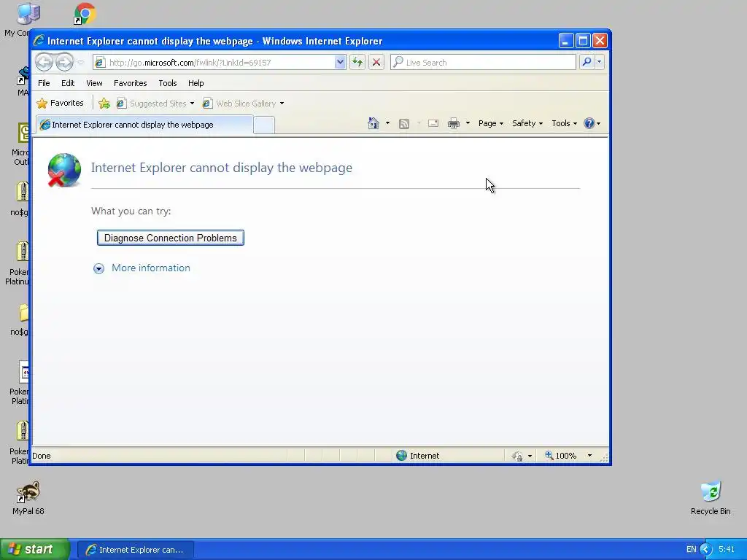Click the Home page icon
The height and width of the screenshot is (560, 747).
(x=373, y=123)
